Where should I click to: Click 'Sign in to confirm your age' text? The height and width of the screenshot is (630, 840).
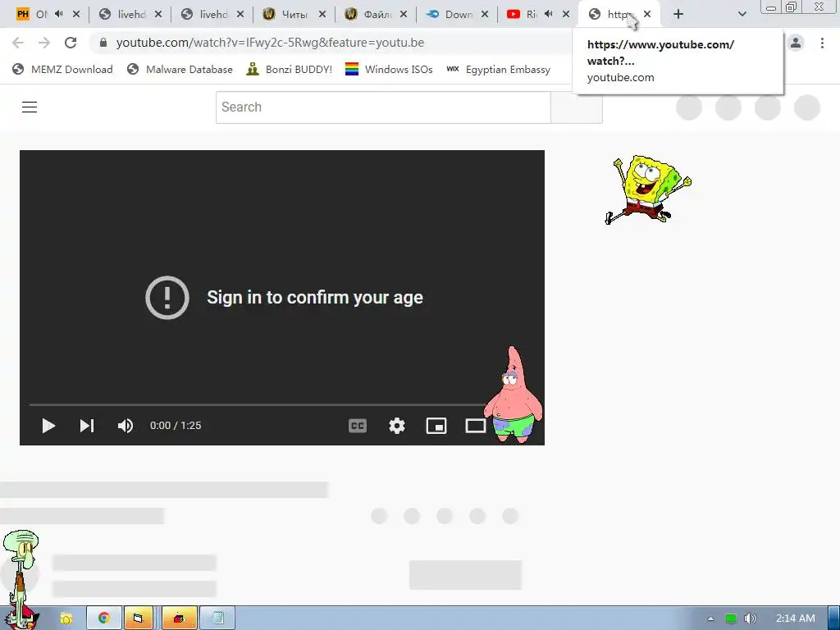315,297
